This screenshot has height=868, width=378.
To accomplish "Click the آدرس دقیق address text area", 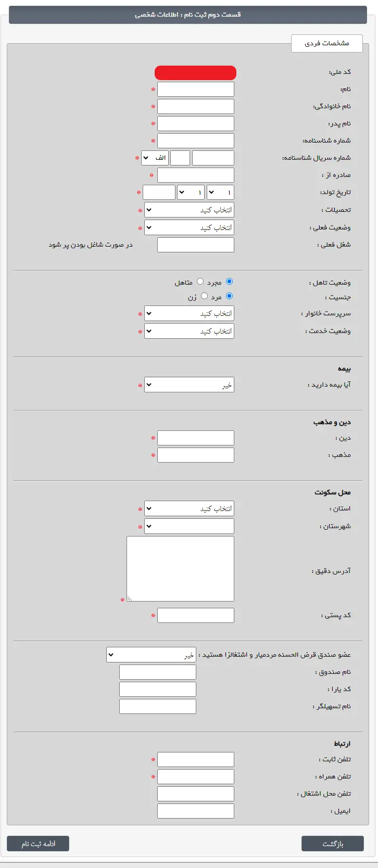I will point(180,568).
